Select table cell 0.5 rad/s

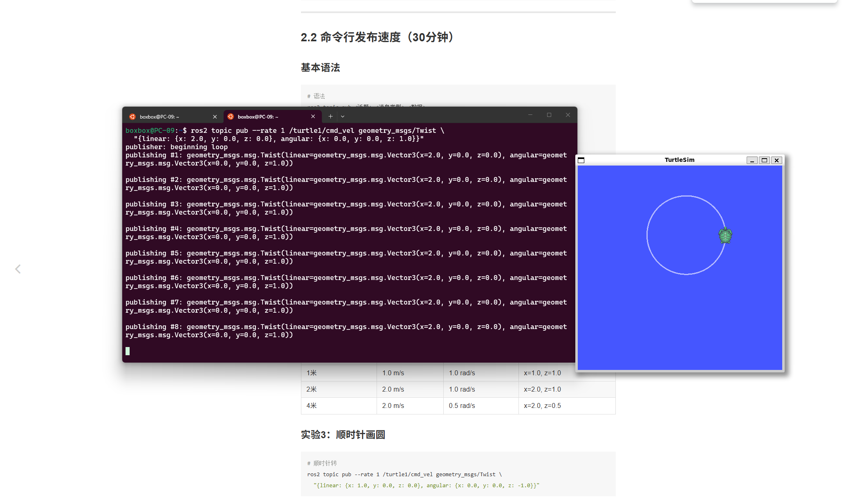coord(481,405)
